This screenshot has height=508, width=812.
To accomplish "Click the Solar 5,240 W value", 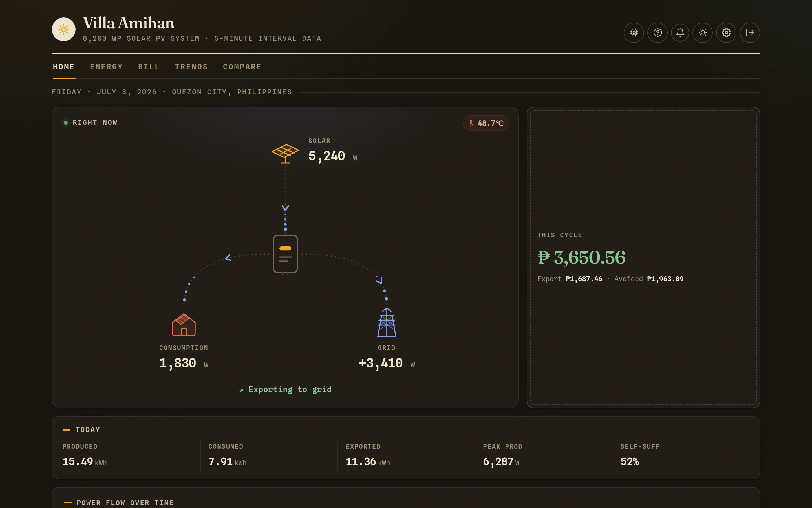I will [332, 156].
